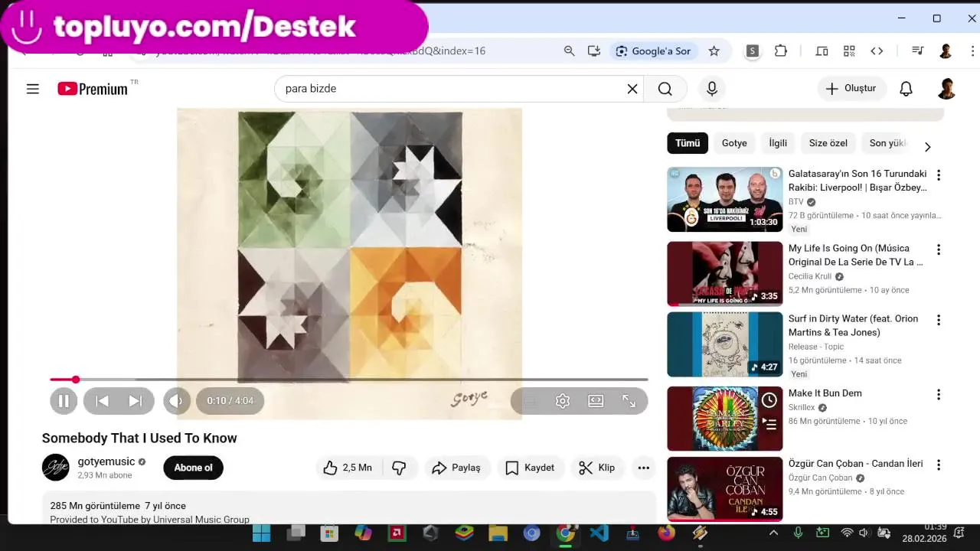This screenshot has width=980, height=551.
Task: Select the Son yüklenenler filter chip
Action: 888,143
